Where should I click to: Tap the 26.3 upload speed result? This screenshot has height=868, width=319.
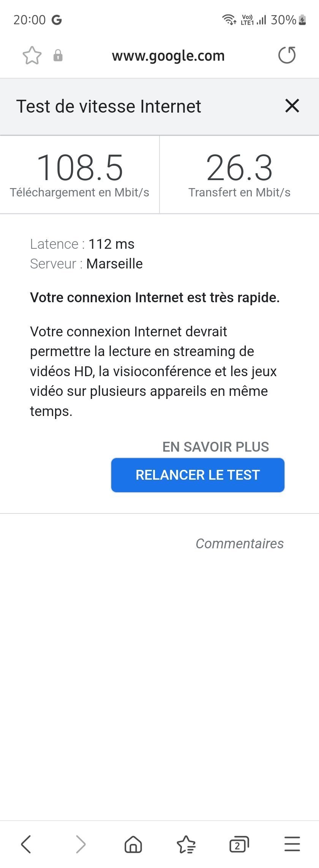[x=239, y=167]
